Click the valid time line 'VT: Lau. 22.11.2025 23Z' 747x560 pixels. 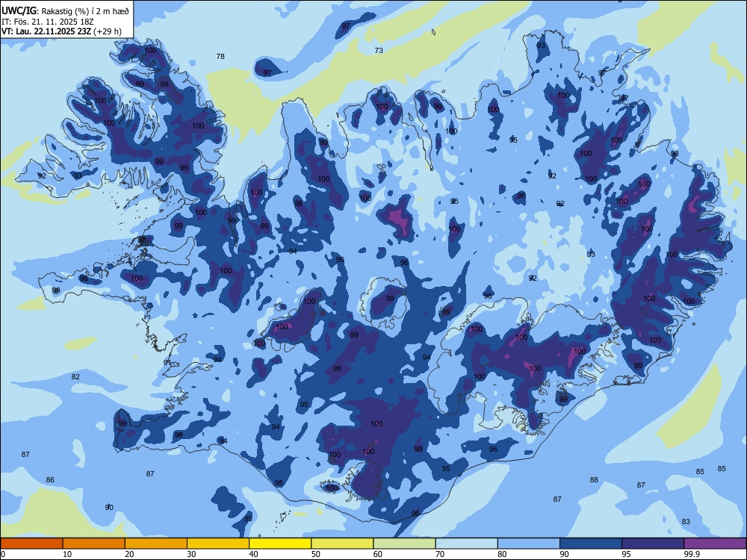coord(46,31)
